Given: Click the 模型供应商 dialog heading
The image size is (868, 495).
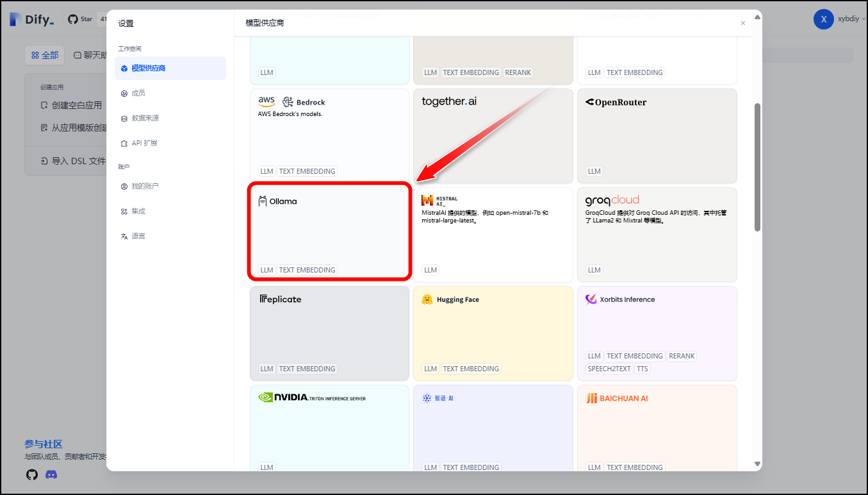Looking at the screenshot, I should [265, 23].
